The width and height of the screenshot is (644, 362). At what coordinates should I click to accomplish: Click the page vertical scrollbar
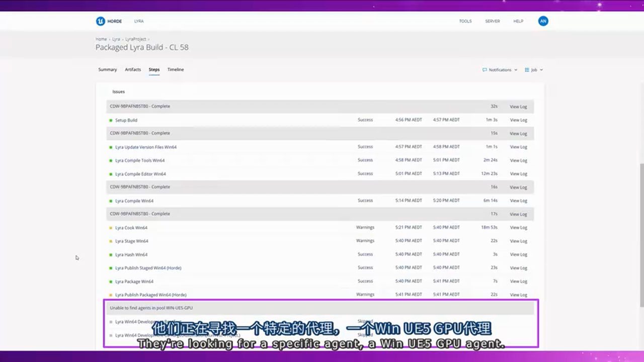tap(640, 231)
